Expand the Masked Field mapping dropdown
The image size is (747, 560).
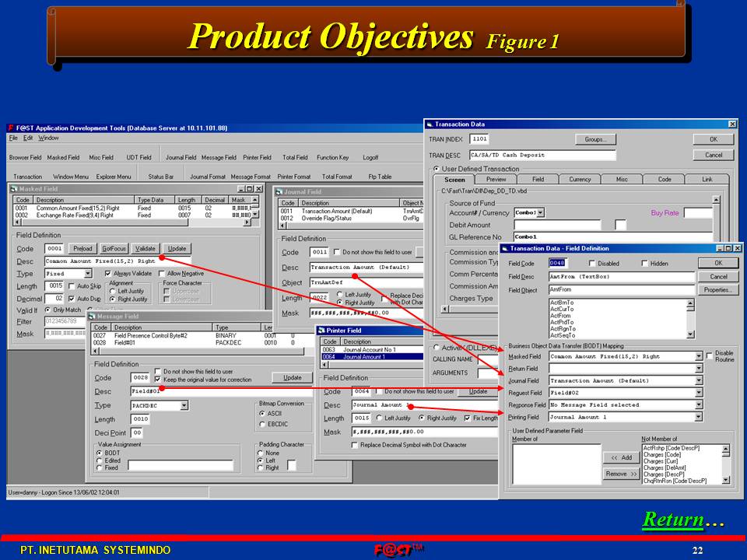(x=698, y=356)
